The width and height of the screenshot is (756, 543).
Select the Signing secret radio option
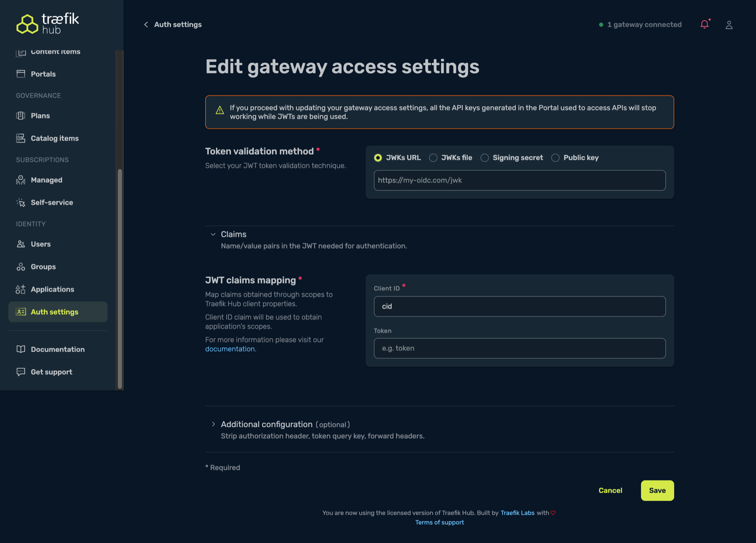485,158
